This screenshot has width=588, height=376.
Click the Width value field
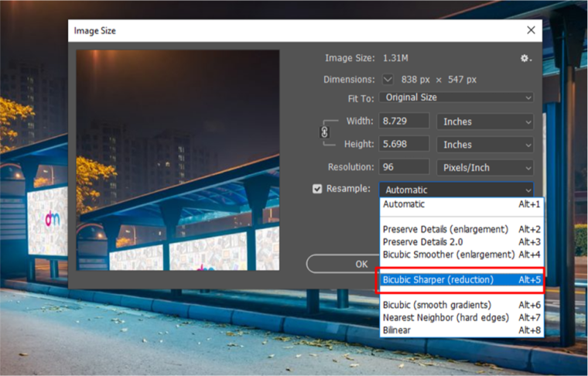pos(404,121)
